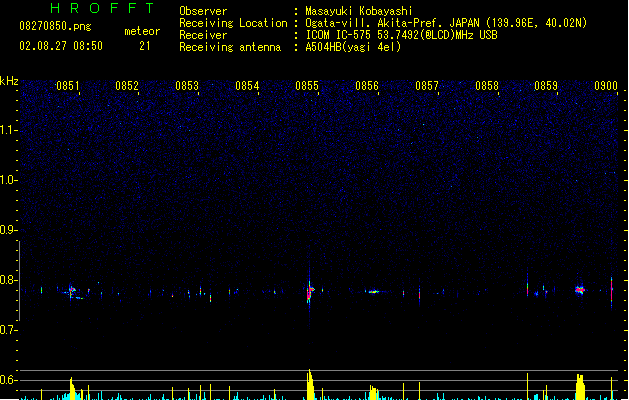Click the 1.1 kHz axis label
Viewport: 629px width, 400px height.
[x=8, y=130]
